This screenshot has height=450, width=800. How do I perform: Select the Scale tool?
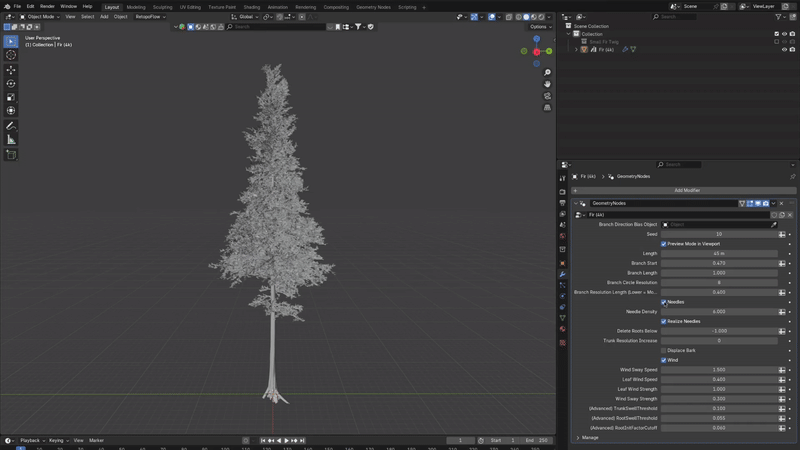[x=11, y=97]
